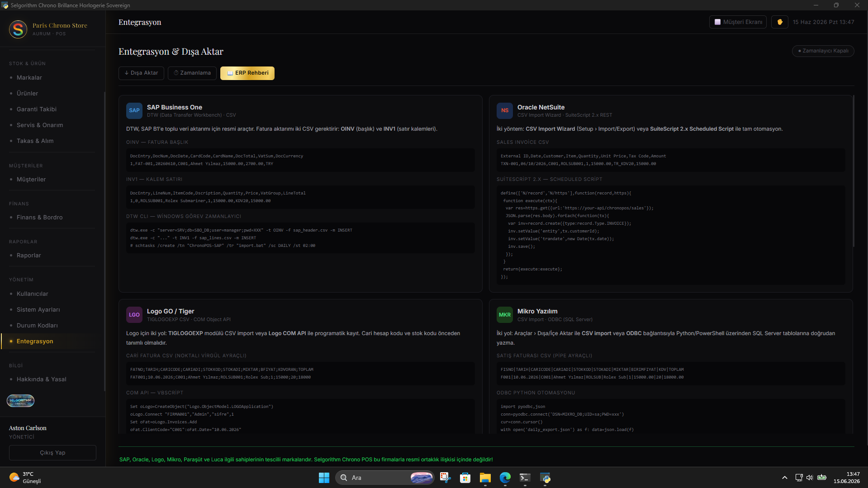This screenshot has height=488, width=868.
Task: Click the Paris Chrono Store S logo
Action: coord(18,29)
